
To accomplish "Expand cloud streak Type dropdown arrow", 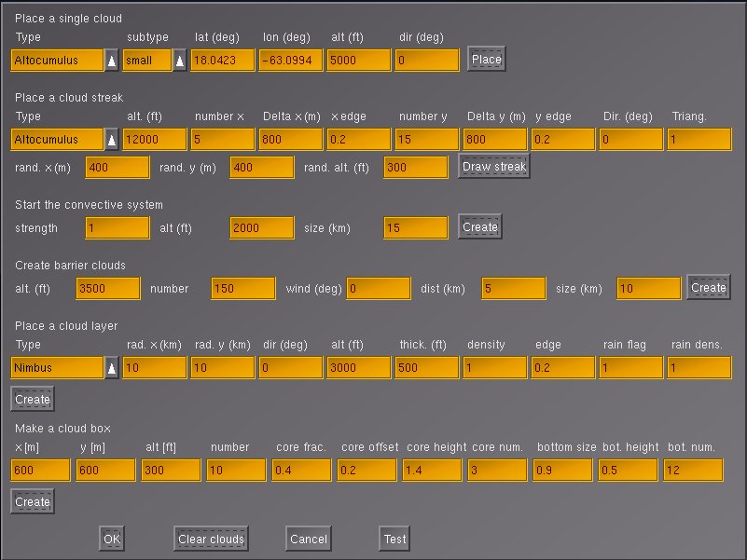I will (112, 140).
